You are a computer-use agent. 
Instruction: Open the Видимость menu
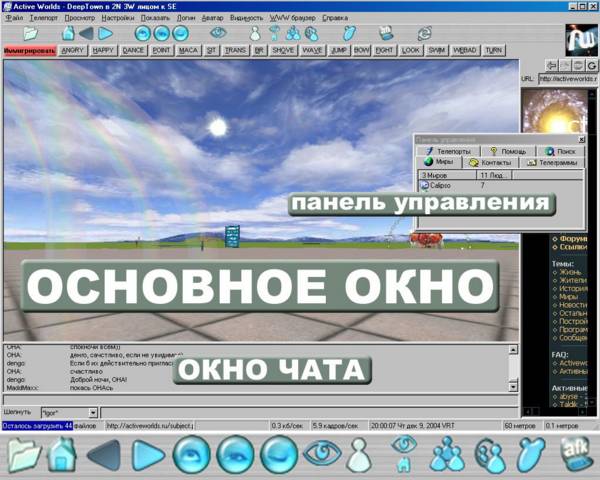tap(246, 18)
